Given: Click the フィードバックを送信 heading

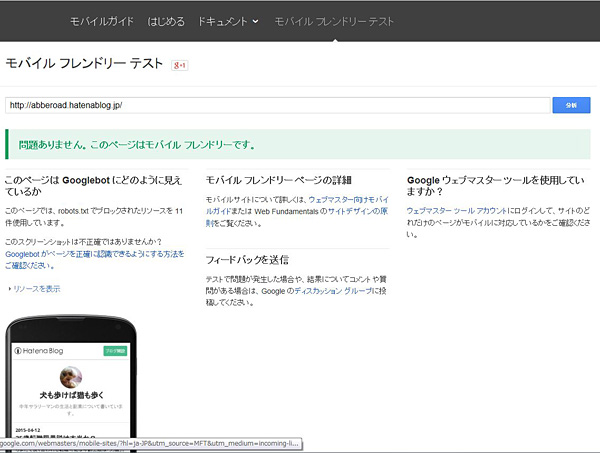Looking at the screenshot, I should click(x=247, y=260).
